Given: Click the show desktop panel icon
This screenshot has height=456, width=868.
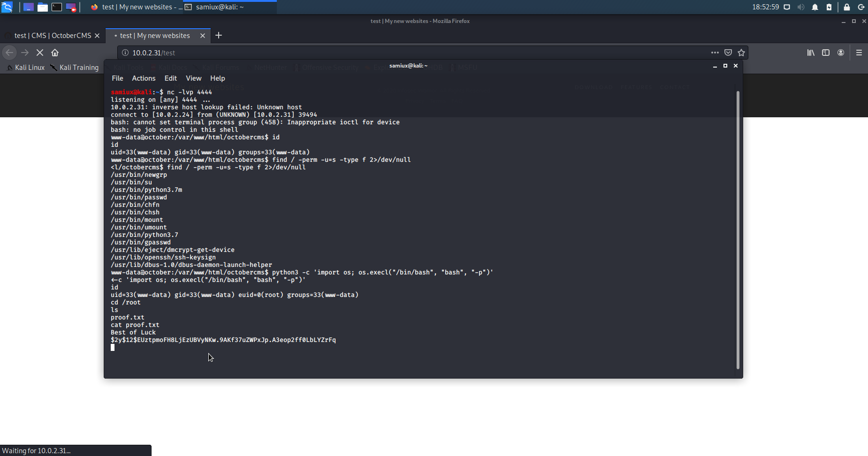Looking at the screenshot, I should pos(29,7).
